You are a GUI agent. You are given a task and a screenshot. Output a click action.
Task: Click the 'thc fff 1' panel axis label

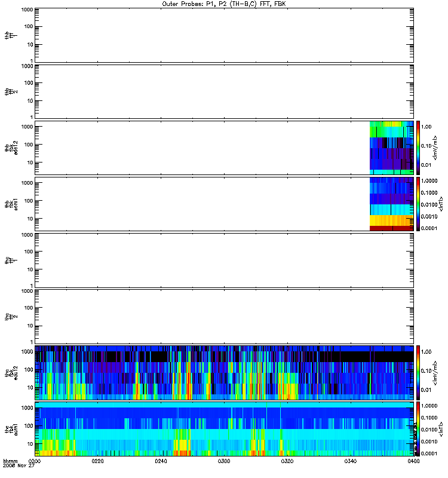point(11,261)
